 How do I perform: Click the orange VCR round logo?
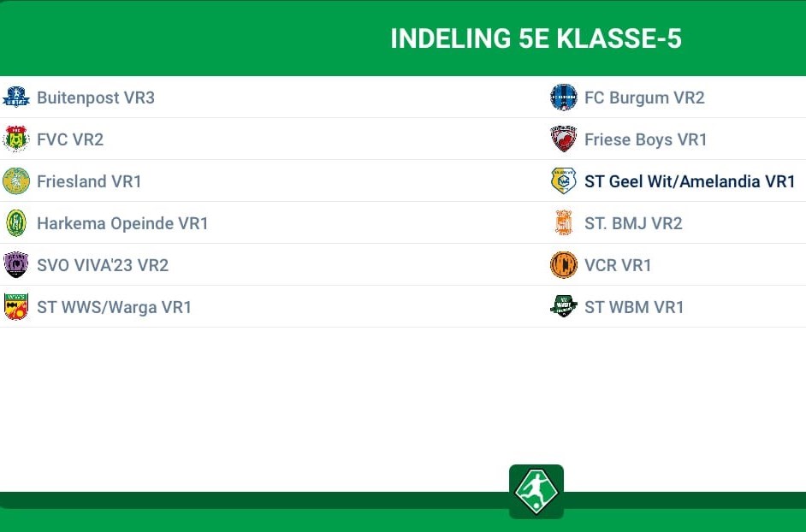[563, 264]
